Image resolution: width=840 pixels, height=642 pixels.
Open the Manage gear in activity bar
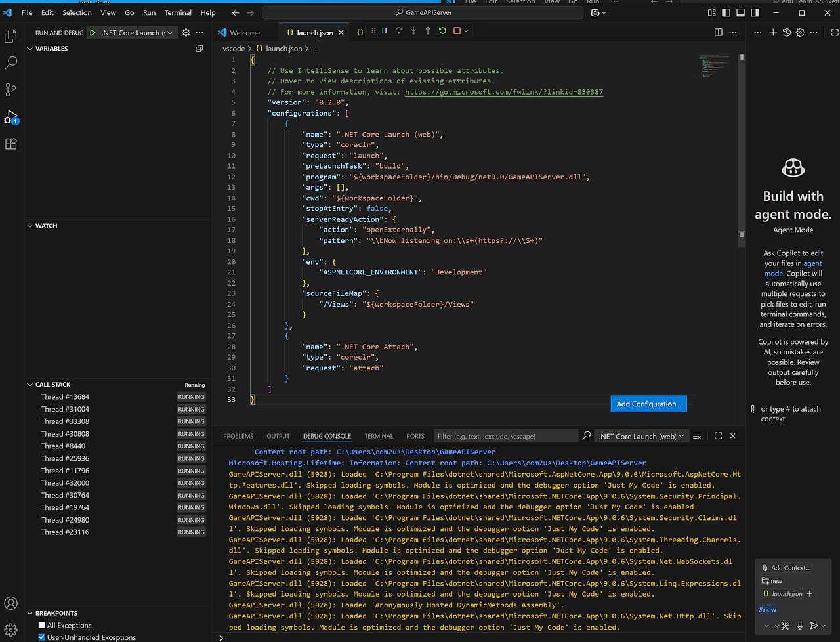click(x=11, y=630)
